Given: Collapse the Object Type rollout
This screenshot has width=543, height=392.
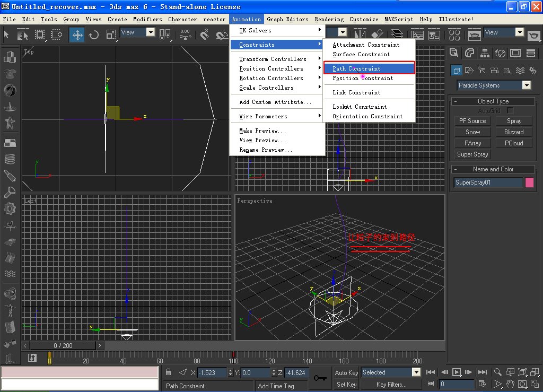Looking at the screenshot, I should click(x=493, y=101).
